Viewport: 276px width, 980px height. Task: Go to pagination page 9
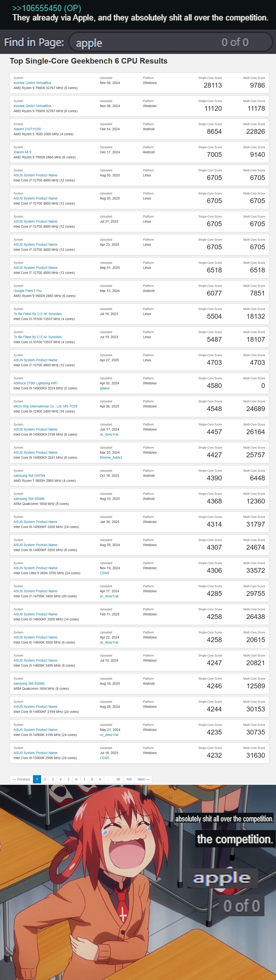(100, 780)
